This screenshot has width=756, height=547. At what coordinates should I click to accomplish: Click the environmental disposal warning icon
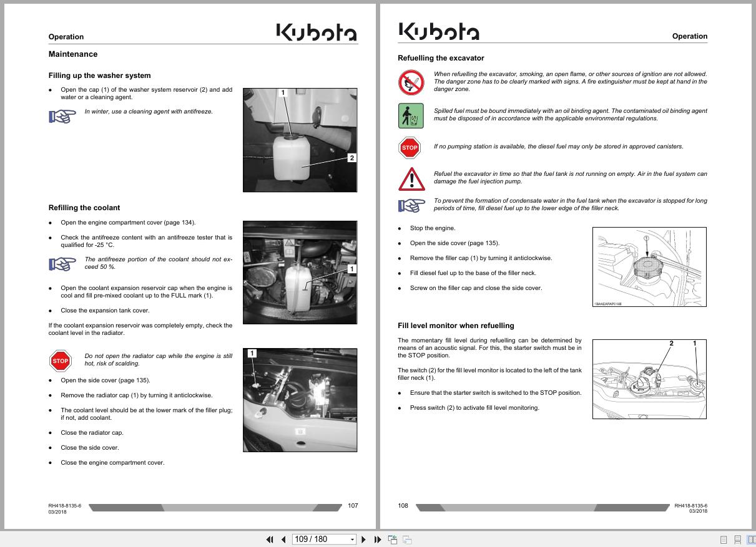click(410, 115)
